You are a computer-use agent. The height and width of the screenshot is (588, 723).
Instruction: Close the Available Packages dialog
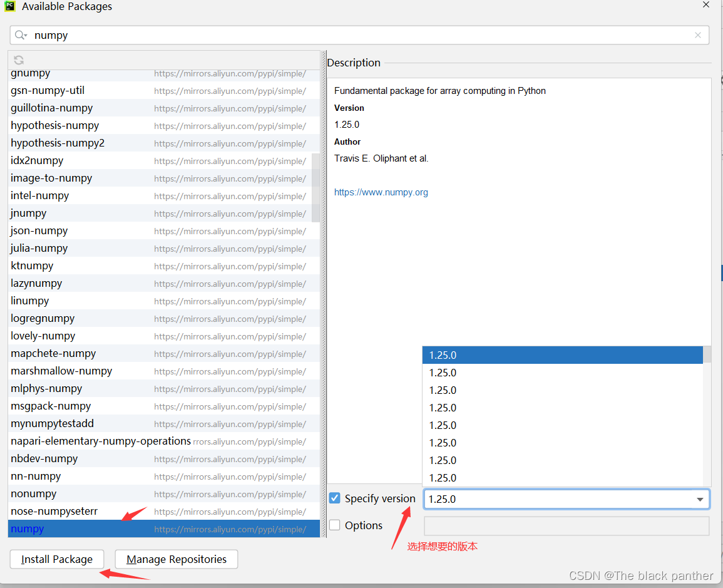706,4
